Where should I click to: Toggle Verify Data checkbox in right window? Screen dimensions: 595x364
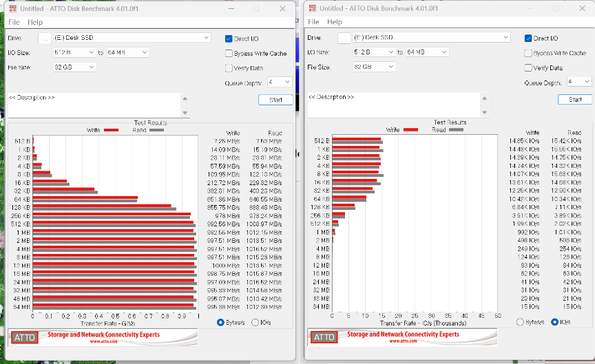pyautogui.click(x=528, y=68)
